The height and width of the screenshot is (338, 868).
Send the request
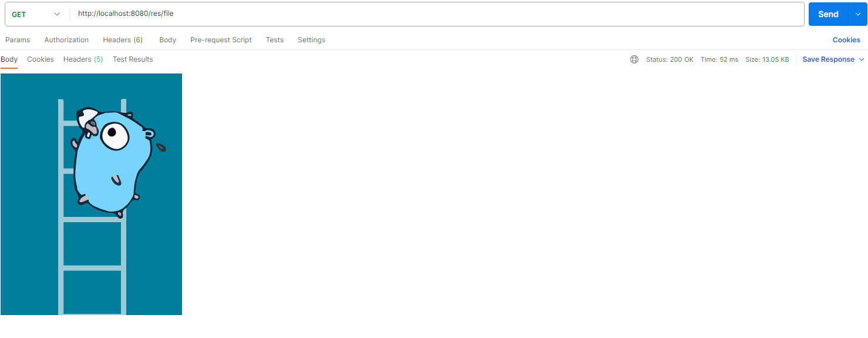[x=828, y=14]
